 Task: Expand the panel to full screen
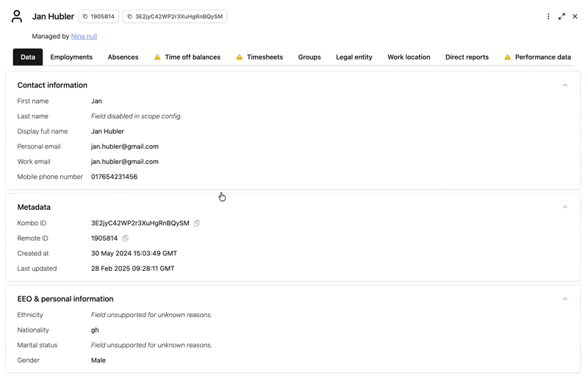click(x=562, y=16)
